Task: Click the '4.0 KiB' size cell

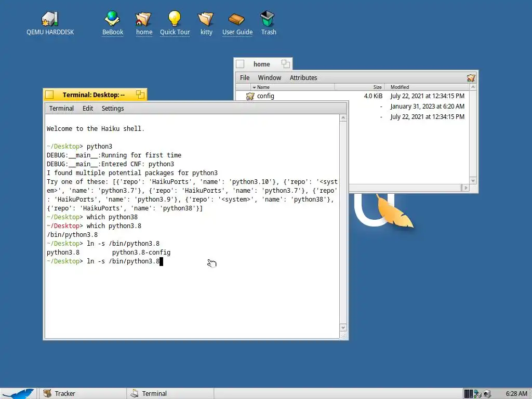Action: (373, 96)
